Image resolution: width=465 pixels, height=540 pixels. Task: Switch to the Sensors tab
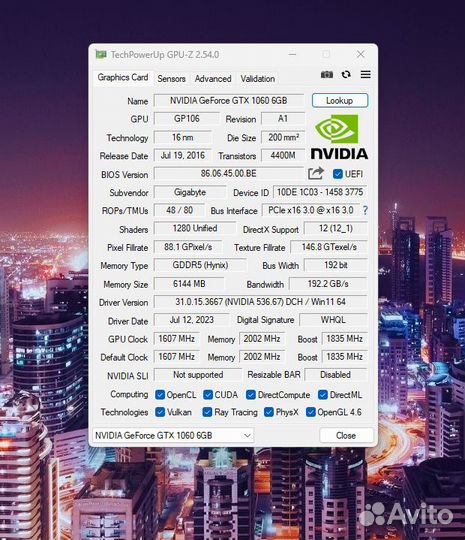(172, 79)
